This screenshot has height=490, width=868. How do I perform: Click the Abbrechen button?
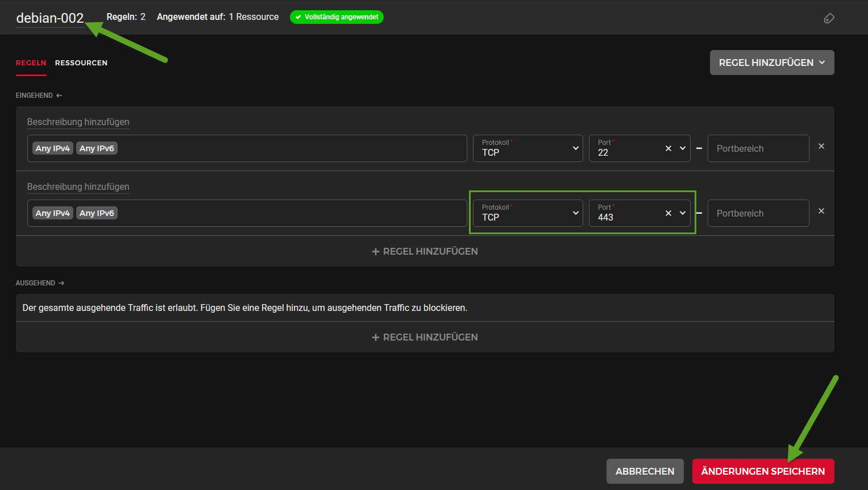[645, 471]
